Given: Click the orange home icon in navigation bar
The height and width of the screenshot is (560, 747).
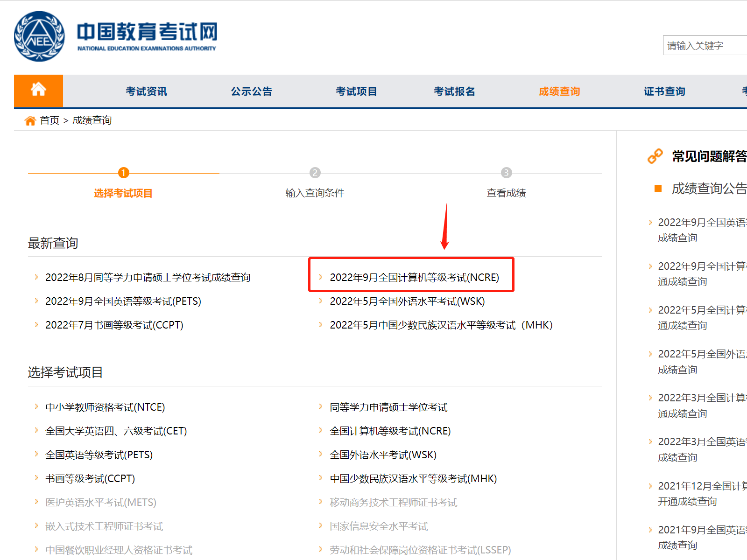Looking at the screenshot, I should (x=38, y=91).
